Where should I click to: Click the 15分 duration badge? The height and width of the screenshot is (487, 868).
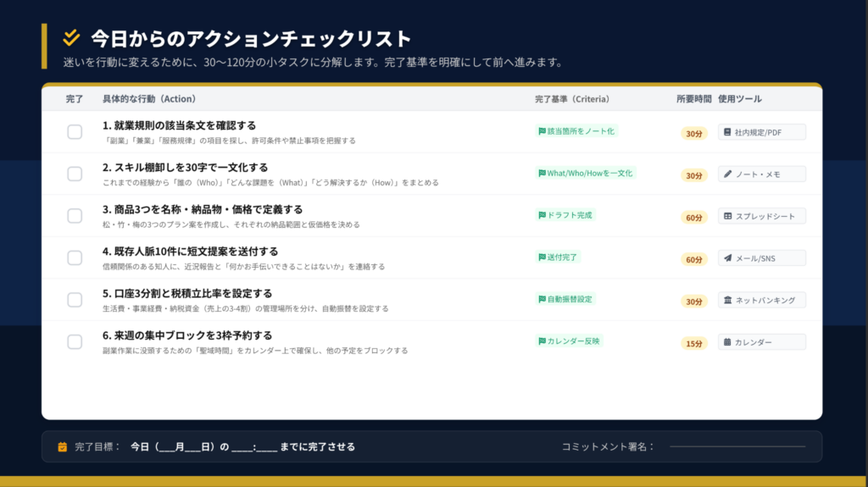694,343
